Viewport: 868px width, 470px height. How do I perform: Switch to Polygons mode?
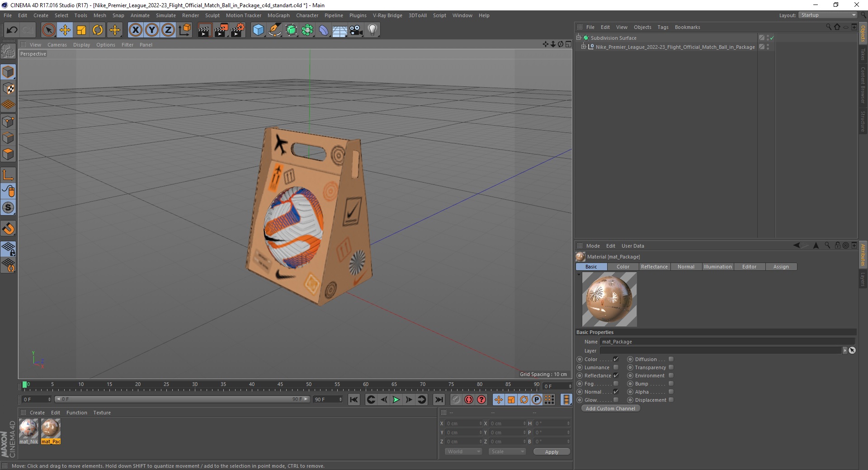tap(8, 154)
